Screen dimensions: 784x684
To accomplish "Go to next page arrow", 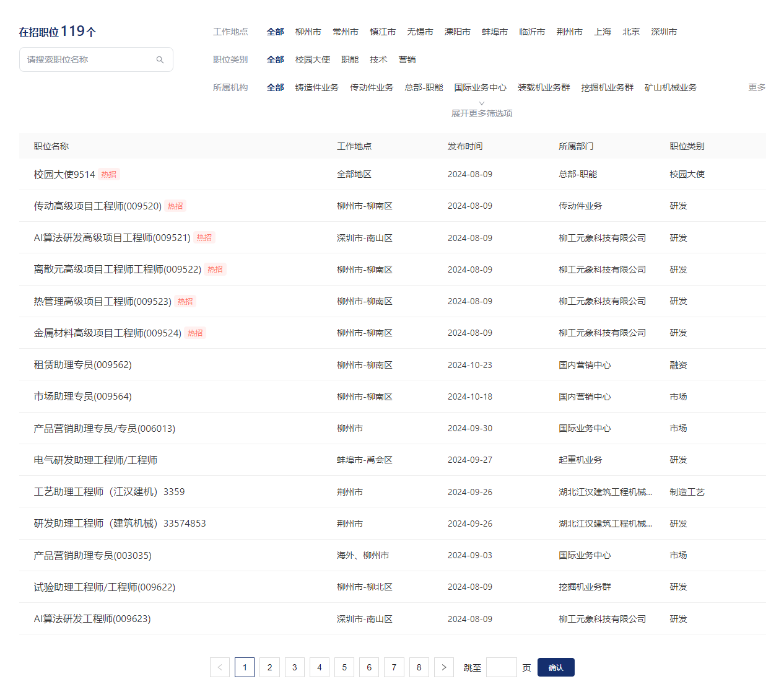I will coord(444,667).
